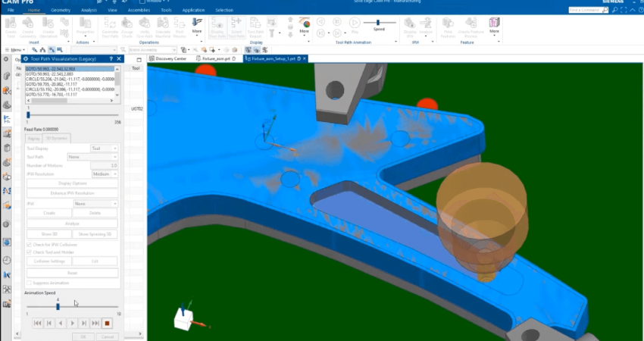Switch to the Geometry ribbon tab
The image size is (644, 341).
(x=61, y=11)
